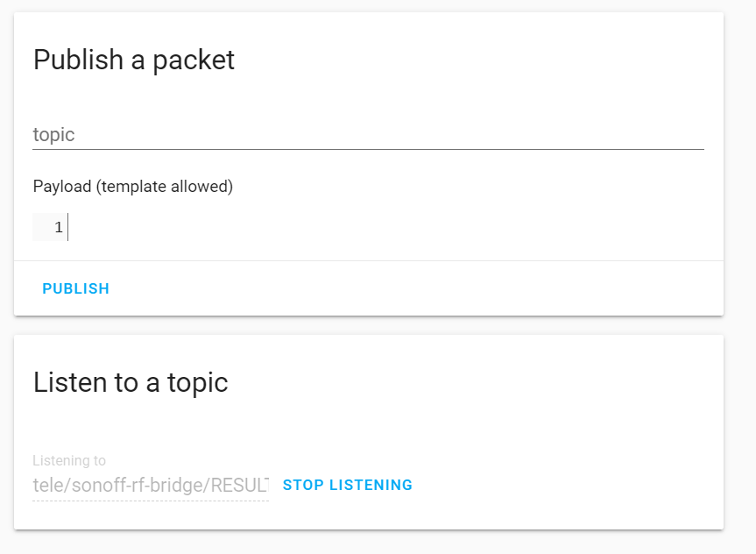Place cursor at payload editor text caret

point(68,228)
